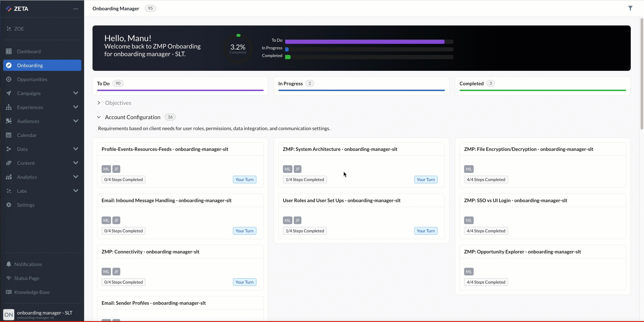Open Email: Sender Profiles card title
644x322 pixels.
[154, 303]
